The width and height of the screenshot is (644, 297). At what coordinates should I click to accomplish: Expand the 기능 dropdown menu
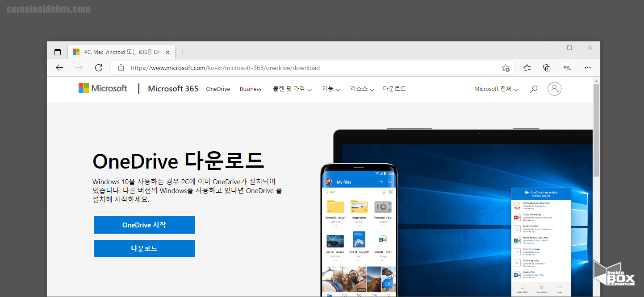[331, 89]
